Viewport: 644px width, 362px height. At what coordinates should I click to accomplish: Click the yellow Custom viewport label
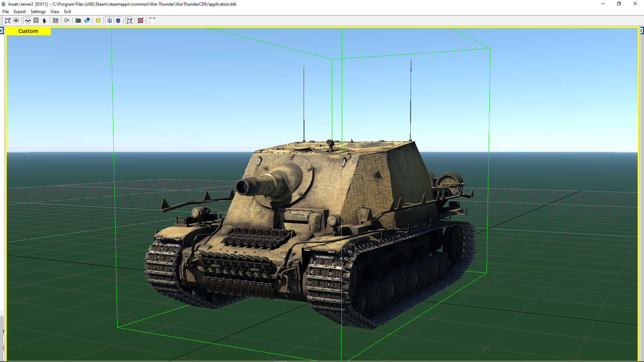click(x=28, y=31)
